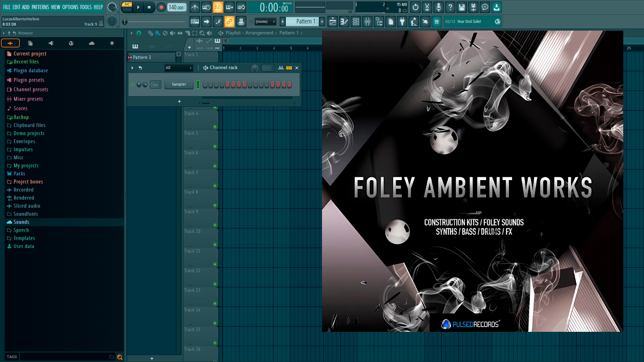Click the 140.000 tempo display

tap(177, 7)
